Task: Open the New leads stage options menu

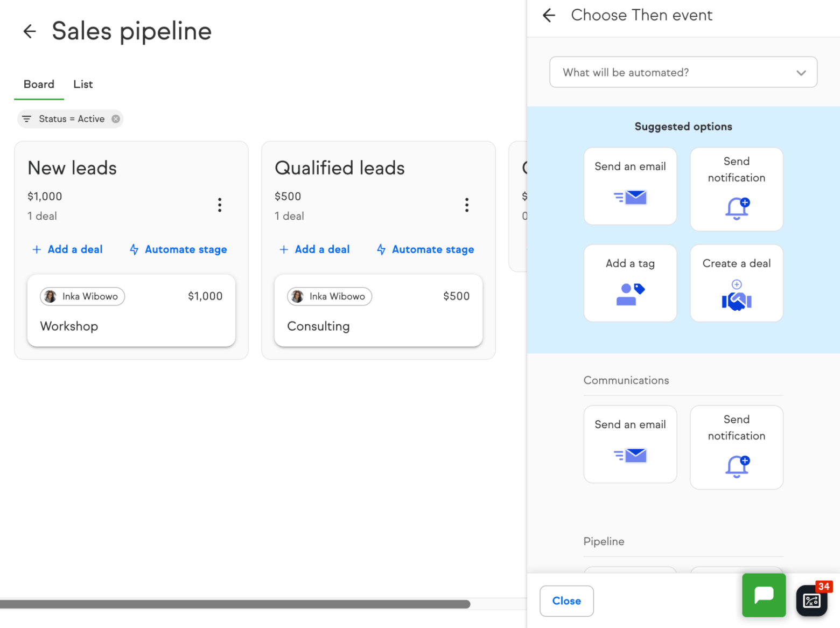Action: [220, 205]
